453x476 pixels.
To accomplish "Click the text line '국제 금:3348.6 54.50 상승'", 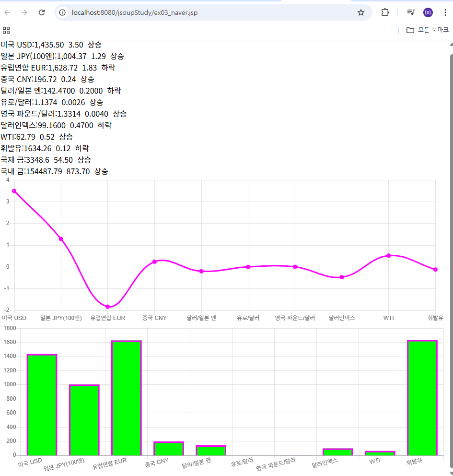I will 46,160.
